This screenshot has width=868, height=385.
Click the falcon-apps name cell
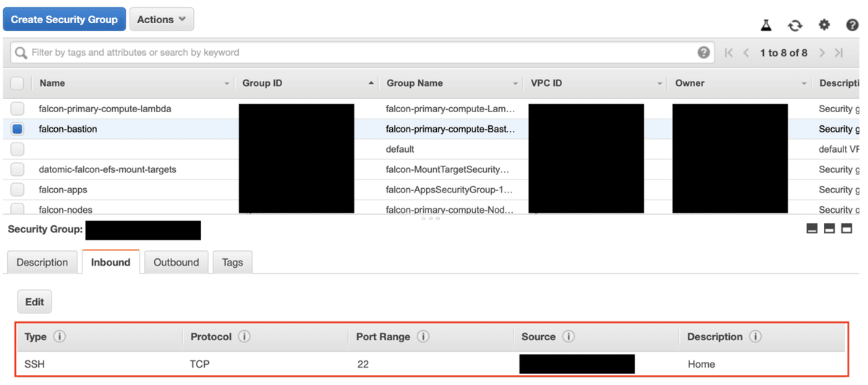click(63, 190)
